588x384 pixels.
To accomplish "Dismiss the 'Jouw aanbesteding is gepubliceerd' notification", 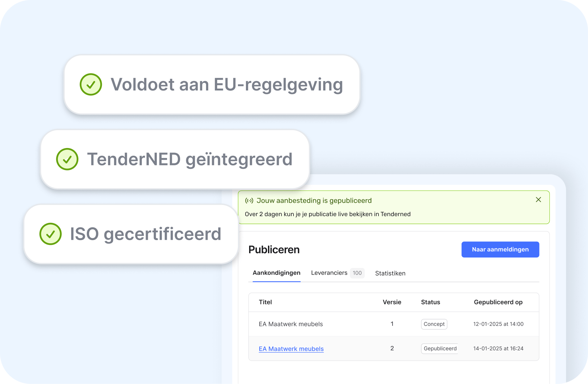I will [x=538, y=200].
